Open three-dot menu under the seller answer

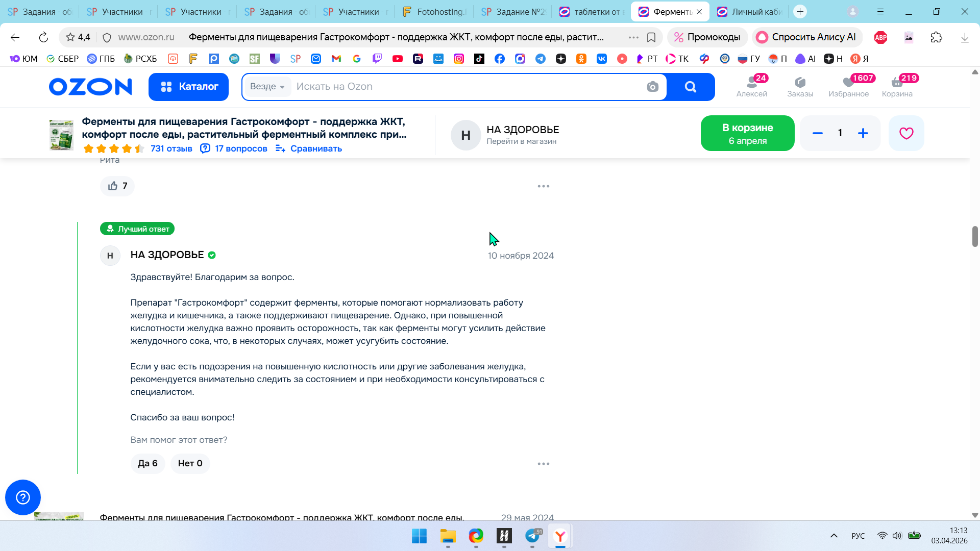pos(543,464)
